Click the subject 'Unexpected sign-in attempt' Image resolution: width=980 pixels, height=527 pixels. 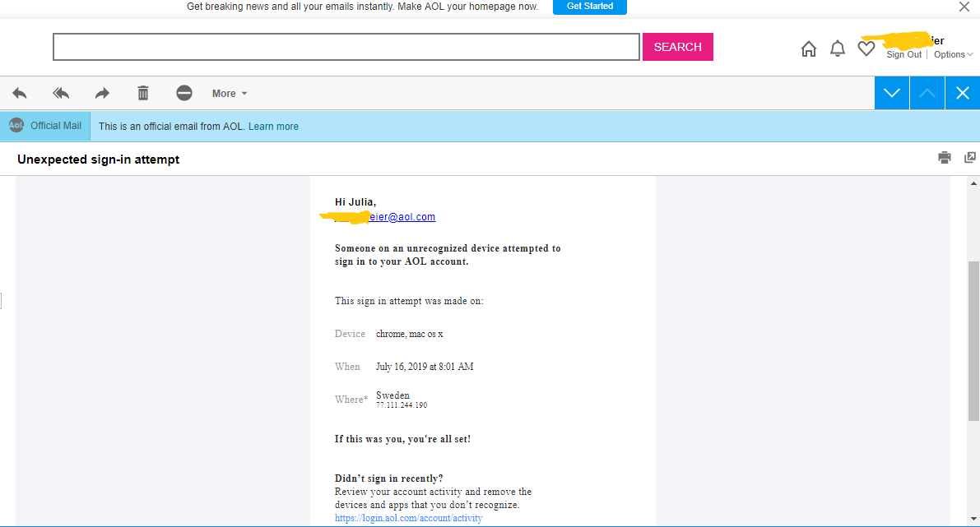tap(98, 159)
